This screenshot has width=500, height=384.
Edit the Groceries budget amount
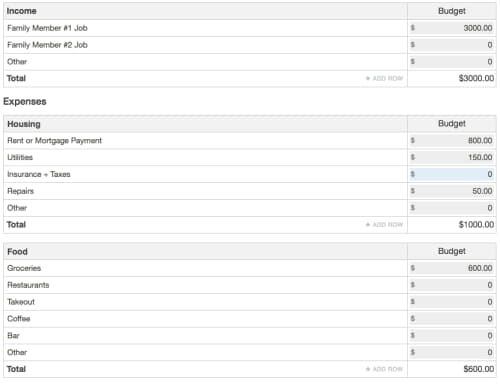point(452,268)
